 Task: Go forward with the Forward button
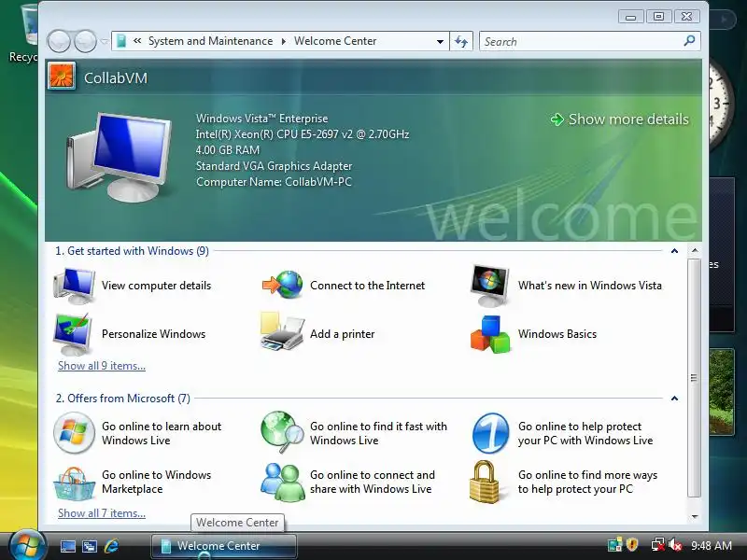pos(85,41)
